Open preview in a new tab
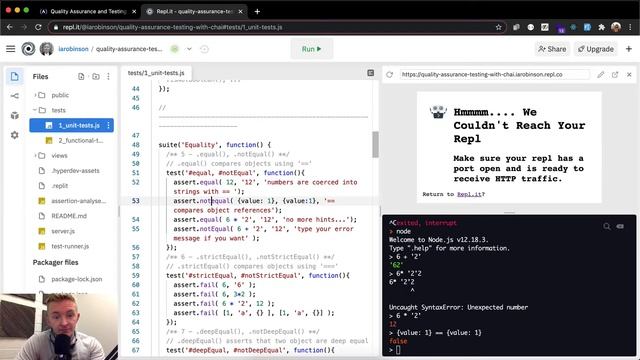Image resolution: width=640 pixels, height=360 pixels. 615,75
